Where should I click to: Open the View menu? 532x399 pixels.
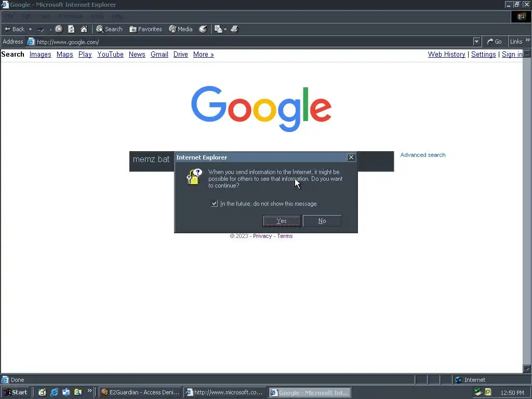click(x=46, y=16)
